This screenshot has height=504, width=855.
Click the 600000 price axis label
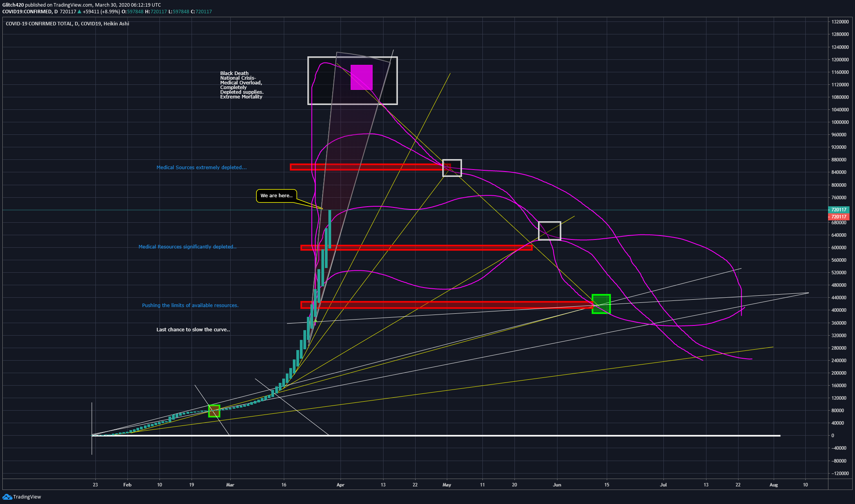[839, 247]
